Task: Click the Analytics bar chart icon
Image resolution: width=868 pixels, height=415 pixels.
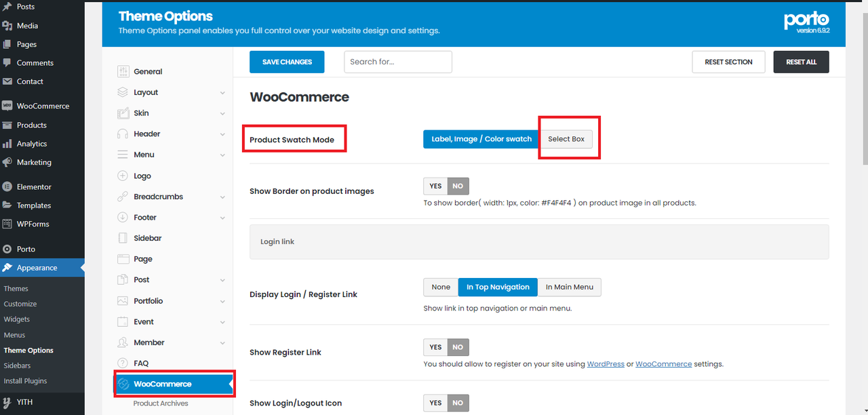Action: (x=7, y=144)
